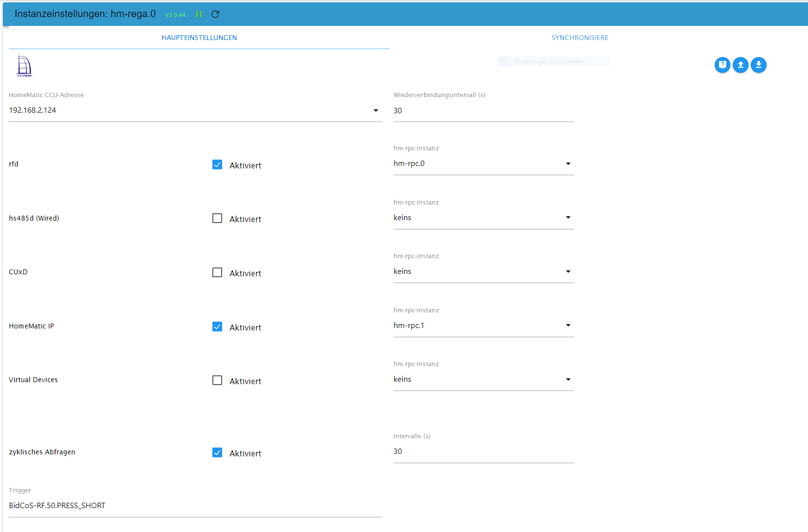Open the rfd hm-rpc-Instanz dropdown

484,164
